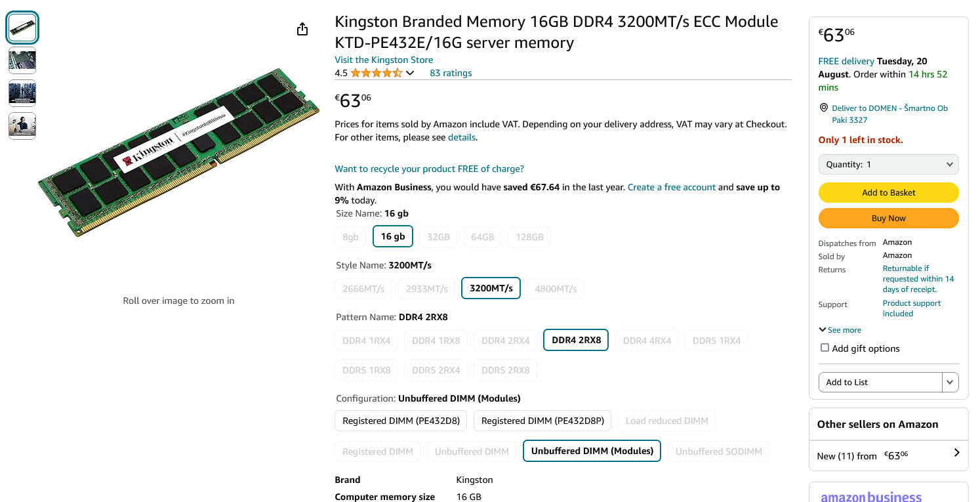The width and height of the screenshot is (980, 502).
Task: Select the fourth product thumbnail image
Action: click(22, 125)
